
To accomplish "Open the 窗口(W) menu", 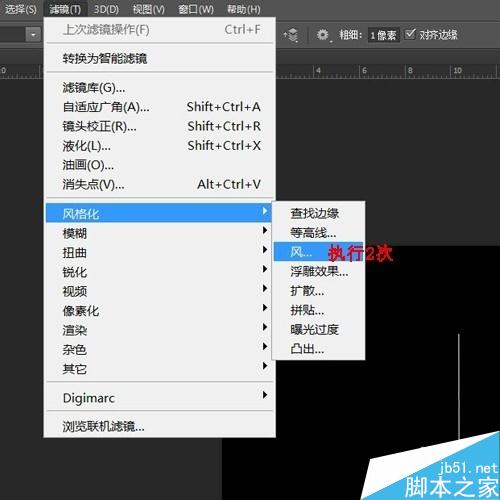I will (196, 9).
